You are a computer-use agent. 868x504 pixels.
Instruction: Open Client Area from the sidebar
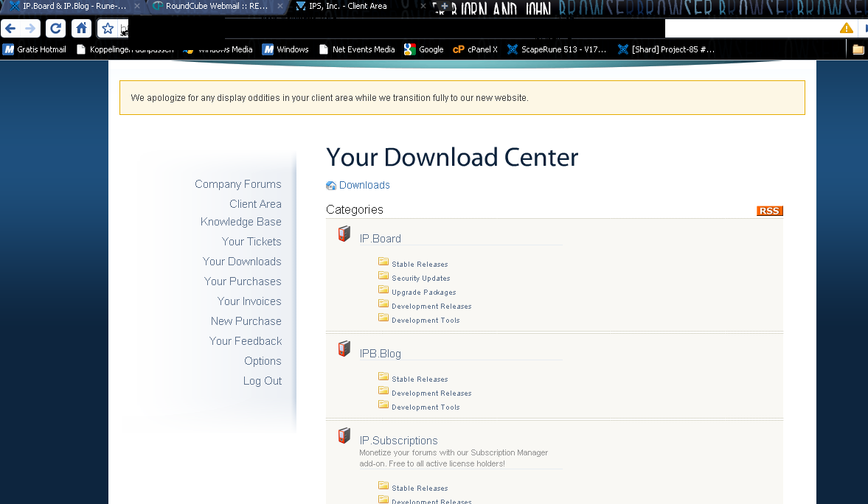pyautogui.click(x=255, y=204)
